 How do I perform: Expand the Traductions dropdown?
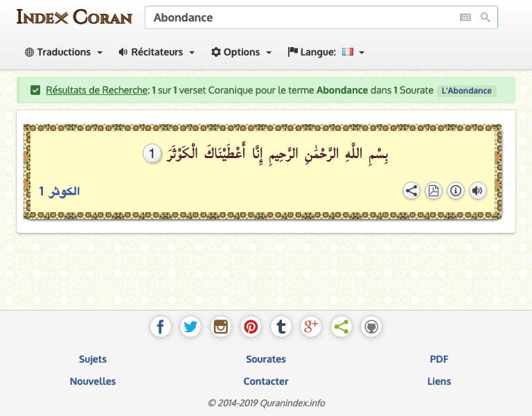pos(64,52)
